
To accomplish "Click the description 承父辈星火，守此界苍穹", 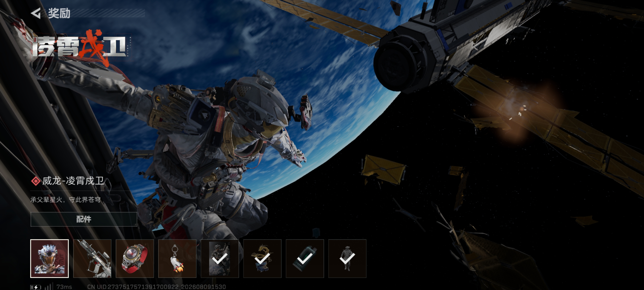I will pyautogui.click(x=66, y=199).
